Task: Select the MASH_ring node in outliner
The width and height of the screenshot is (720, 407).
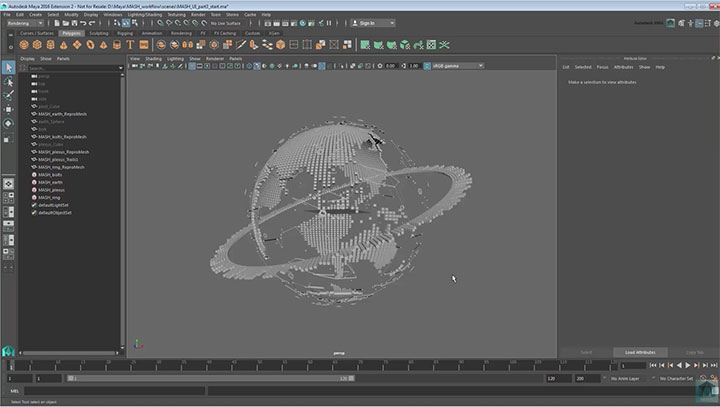Action: (50, 198)
